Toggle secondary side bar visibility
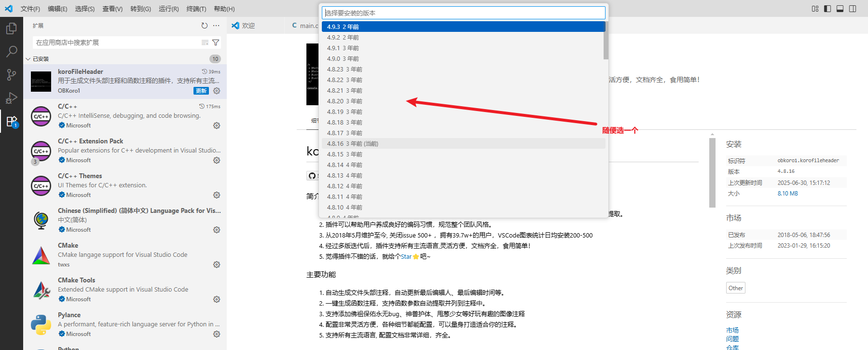The height and width of the screenshot is (350, 868). click(x=853, y=9)
